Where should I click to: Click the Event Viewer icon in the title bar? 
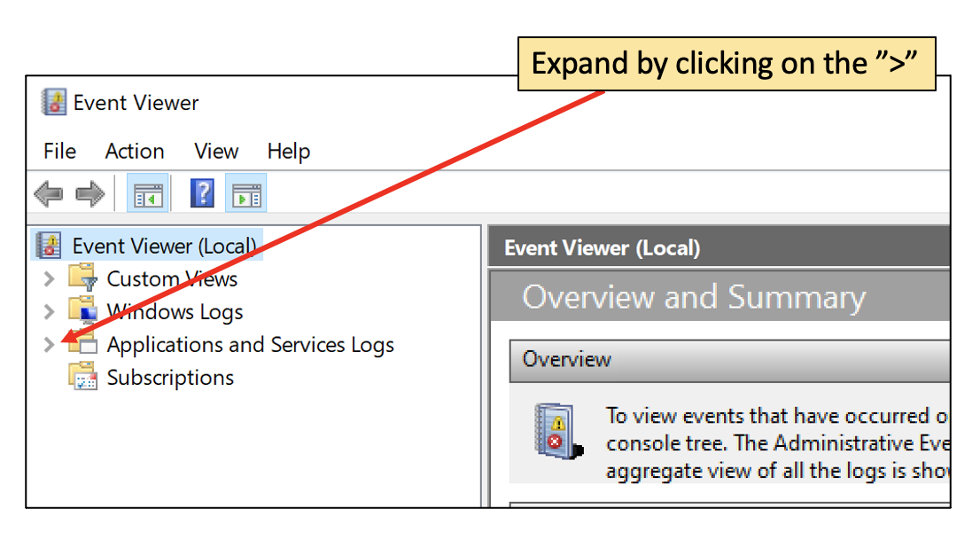53,102
